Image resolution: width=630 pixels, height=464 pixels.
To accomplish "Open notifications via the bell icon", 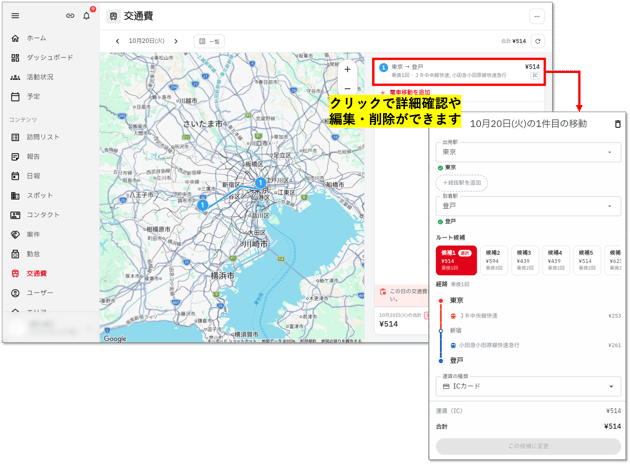I will (x=86, y=16).
